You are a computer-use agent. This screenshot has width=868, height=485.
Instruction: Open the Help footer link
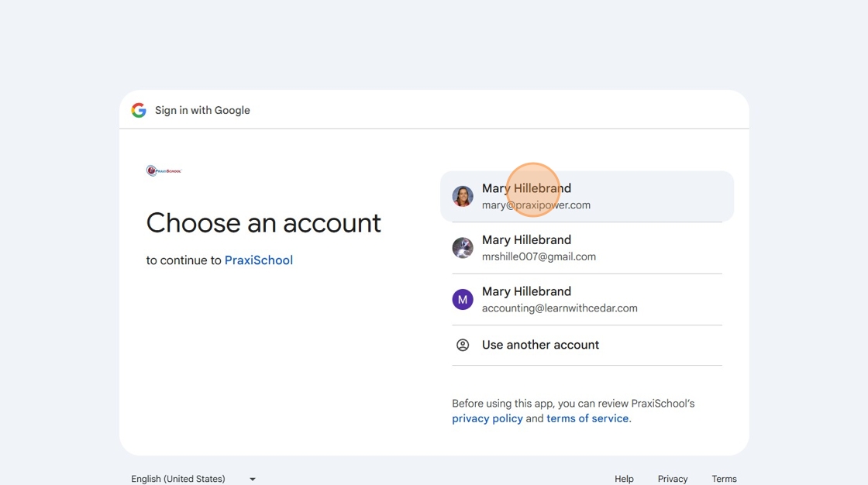click(x=624, y=479)
